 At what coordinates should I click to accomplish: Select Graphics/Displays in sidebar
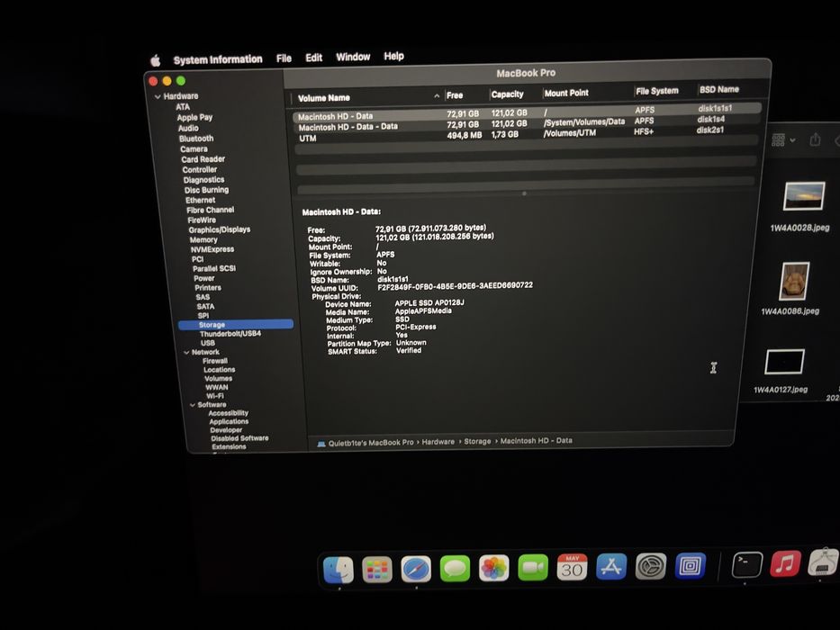[220, 229]
